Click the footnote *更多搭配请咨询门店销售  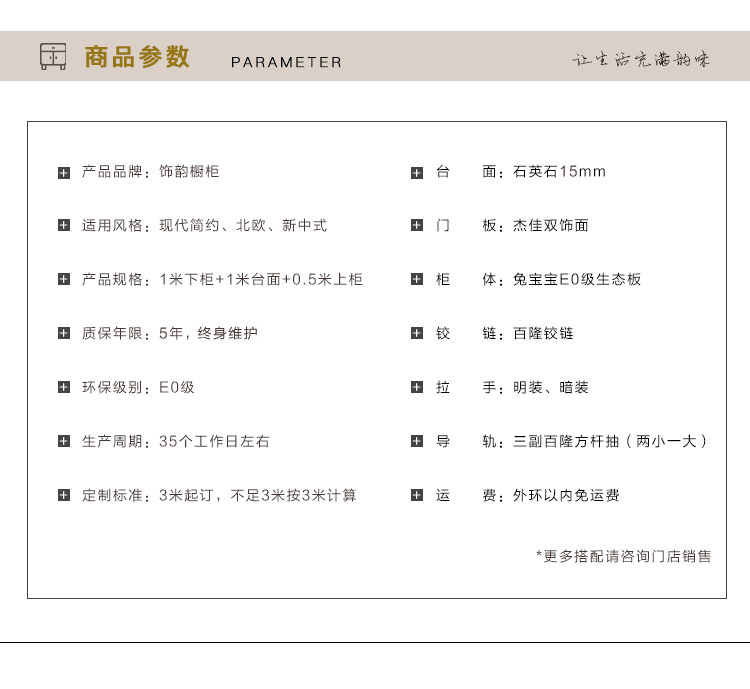[623, 556]
